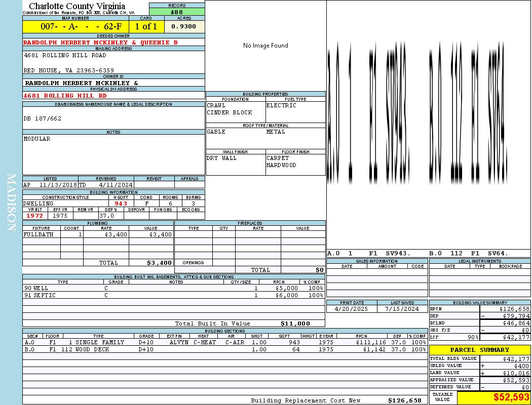Click sketch legend A.0 1 F1 SV943.

click(369, 253)
